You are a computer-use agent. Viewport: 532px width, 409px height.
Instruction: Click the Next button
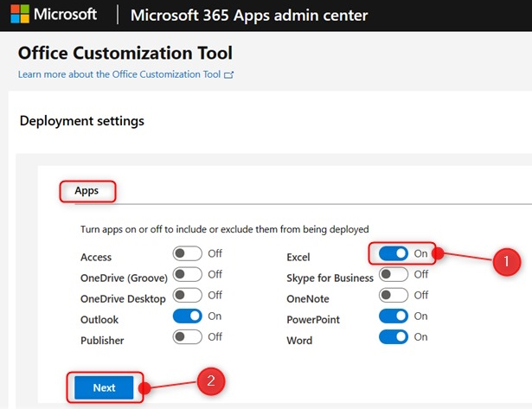(104, 387)
